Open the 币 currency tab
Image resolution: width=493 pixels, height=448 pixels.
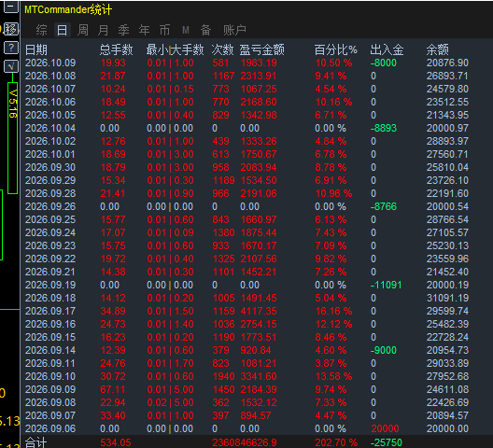(164, 30)
